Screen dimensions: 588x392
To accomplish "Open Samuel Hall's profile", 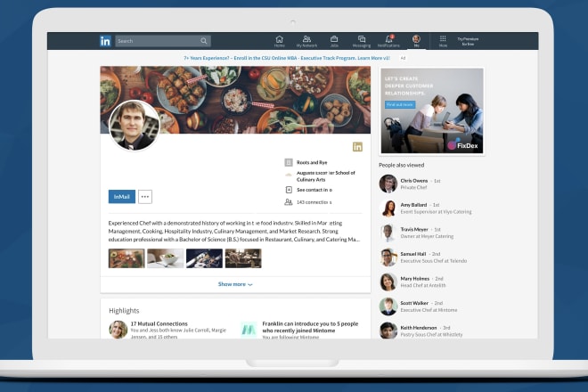I will coord(413,254).
